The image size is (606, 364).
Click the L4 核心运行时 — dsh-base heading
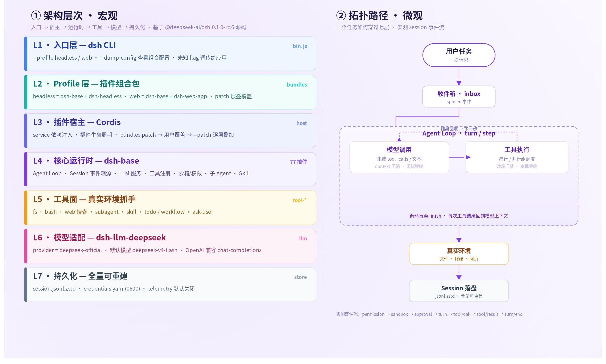pos(86,161)
